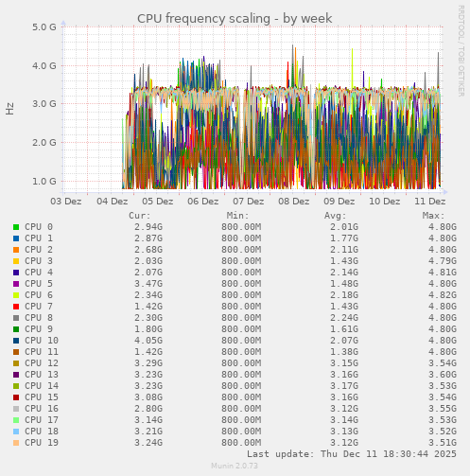
Task: Click CPU 13 max value 3.60G
Action: pyautogui.click(x=443, y=375)
